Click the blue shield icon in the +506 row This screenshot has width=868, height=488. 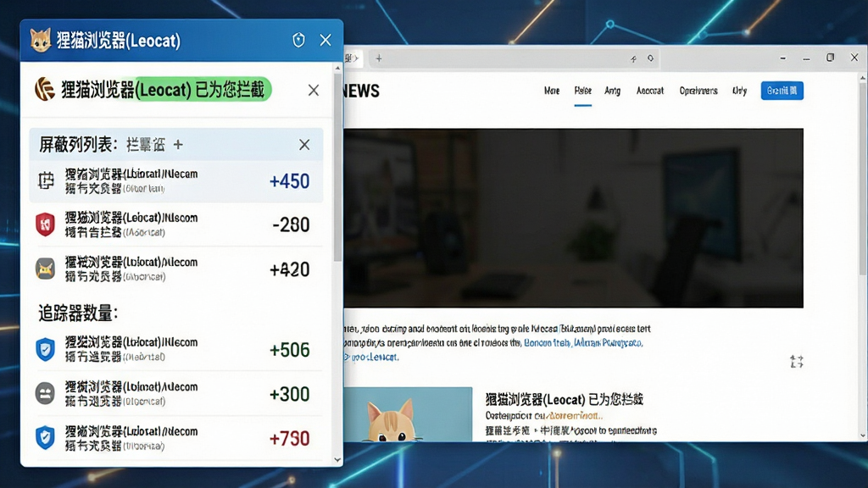(46, 350)
